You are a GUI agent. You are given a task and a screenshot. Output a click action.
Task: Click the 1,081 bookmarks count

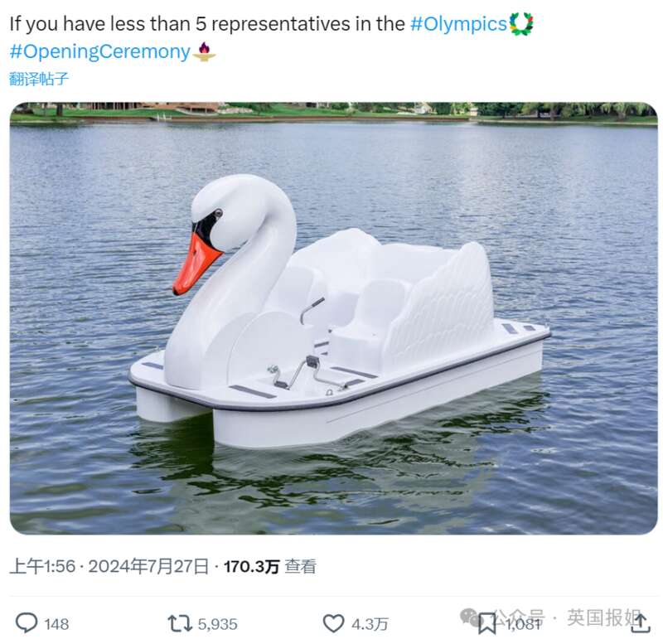(x=524, y=624)
